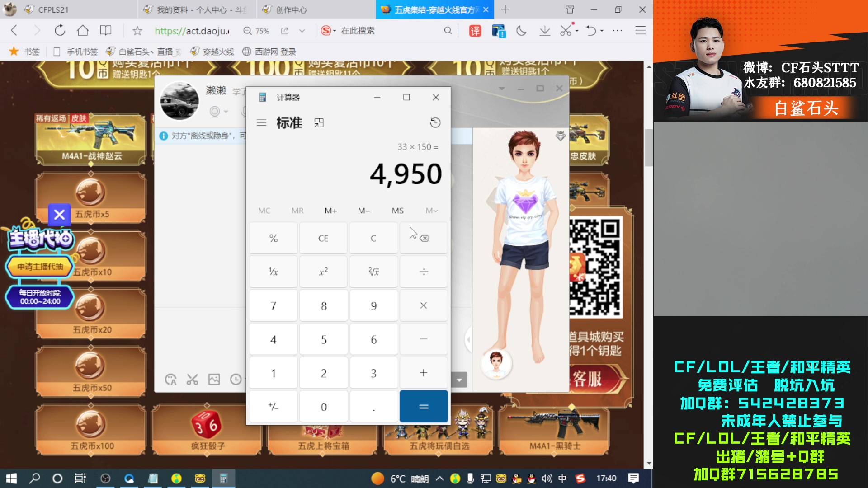This screenshot has width=868, height=488.
Task: Go to browser home page
Action: point(82,30)
